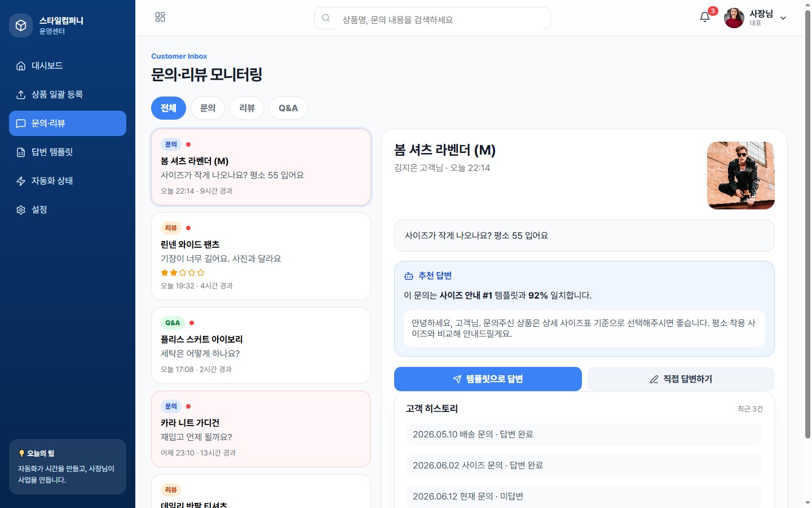Click the 사이즈 안내 #1 template name
Image resolution: width=812 pixels, height=508 pixels.
[x=466, y=296]
